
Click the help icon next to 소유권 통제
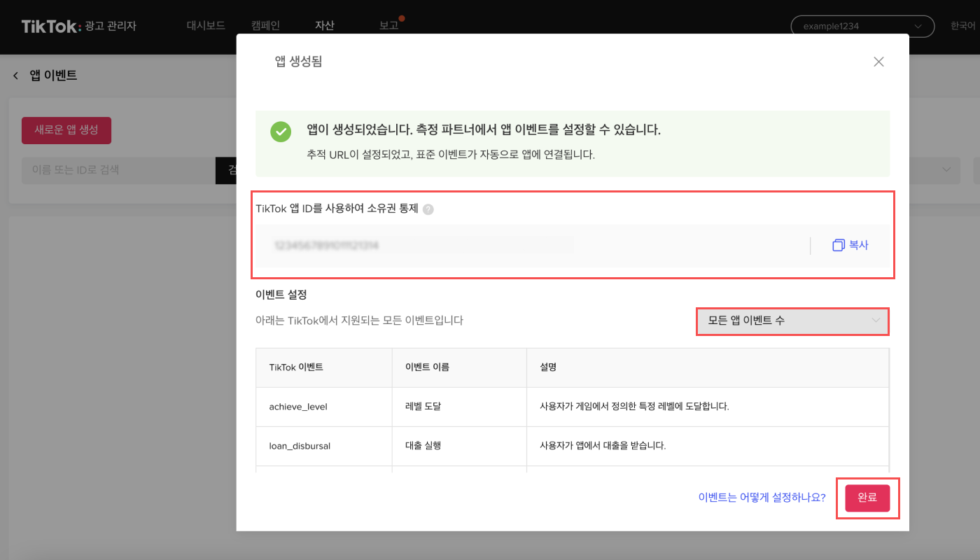click(x=428, y=209)
